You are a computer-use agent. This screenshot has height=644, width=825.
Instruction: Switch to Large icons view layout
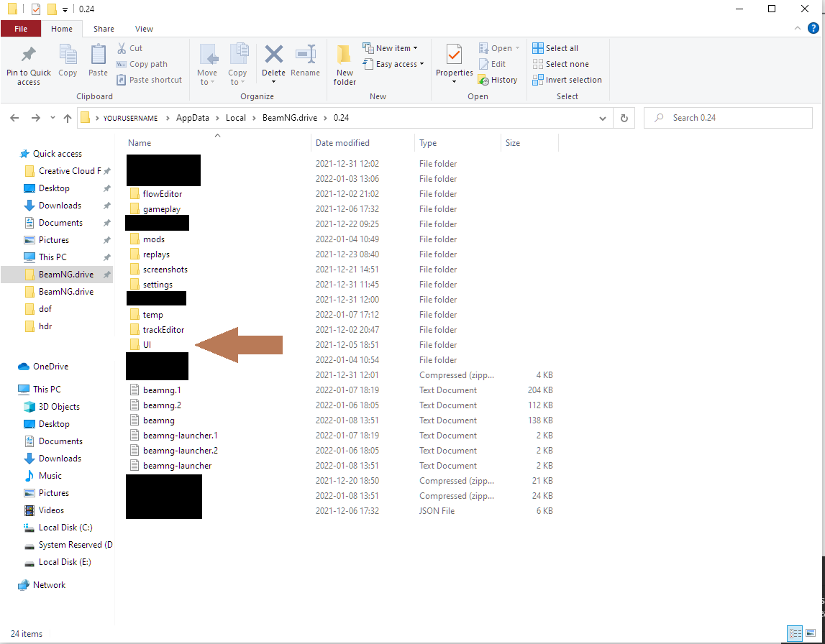(811, 633)
